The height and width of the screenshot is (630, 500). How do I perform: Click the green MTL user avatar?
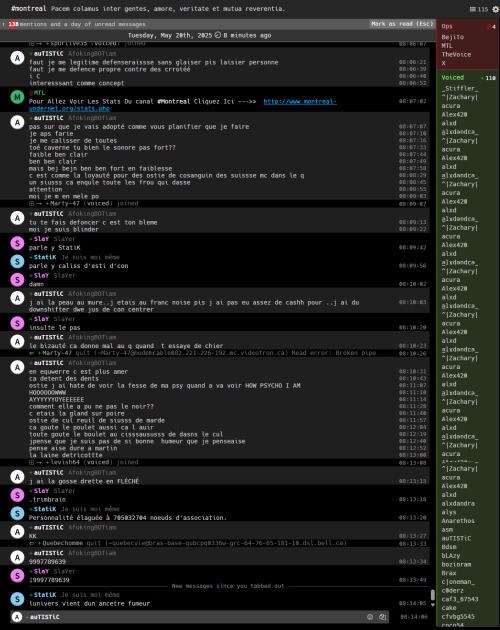[17, 97]
